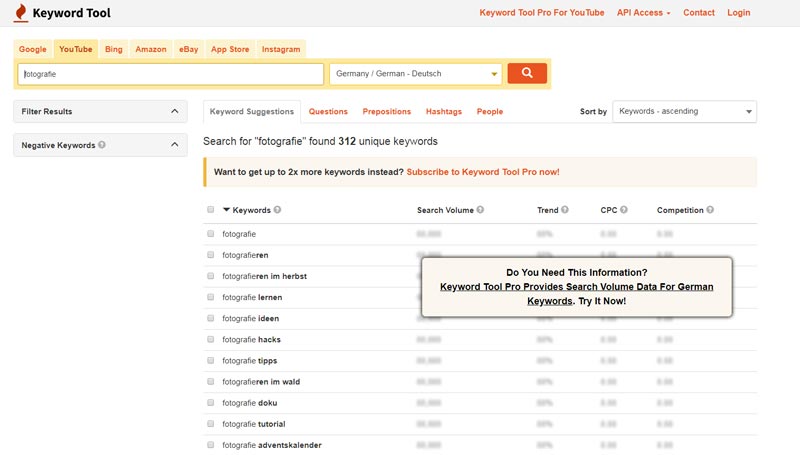
Task: Click the keyword text fotografie tutorial
Action: pos(254,424)
